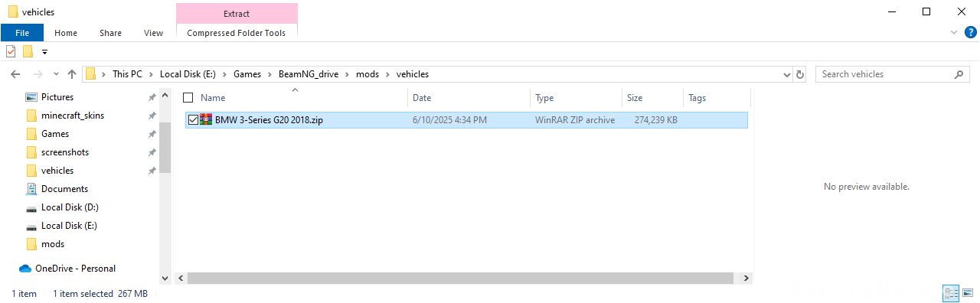Screen dimensions: 980x303
Task: Click the folder icon in address bar
Action: [90, 74]
